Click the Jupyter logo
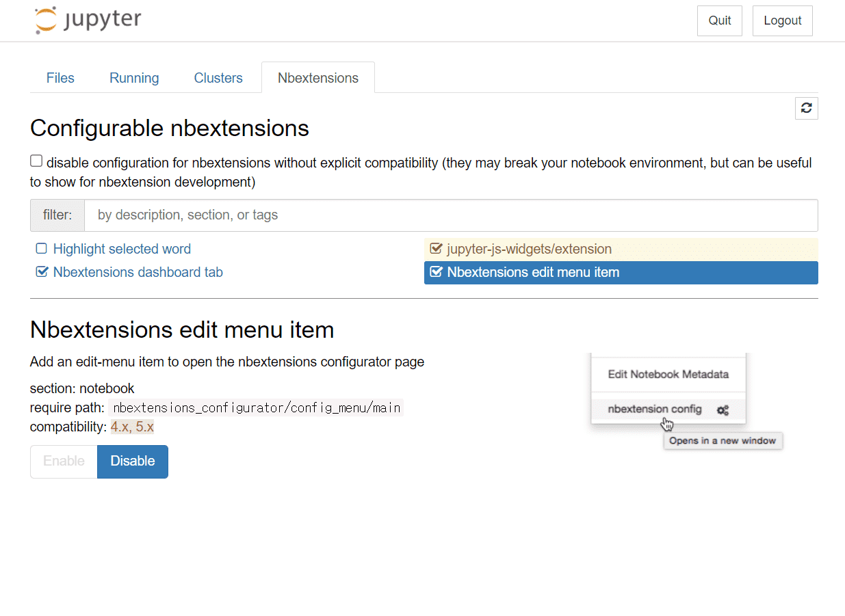The height and width of the screenshot is (616, 845). click(x=88, y=21)
